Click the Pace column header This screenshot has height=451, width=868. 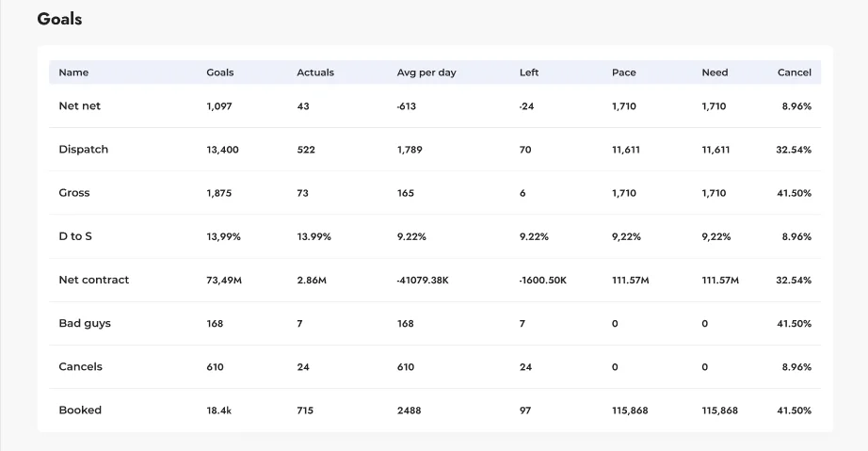(623, 72)
